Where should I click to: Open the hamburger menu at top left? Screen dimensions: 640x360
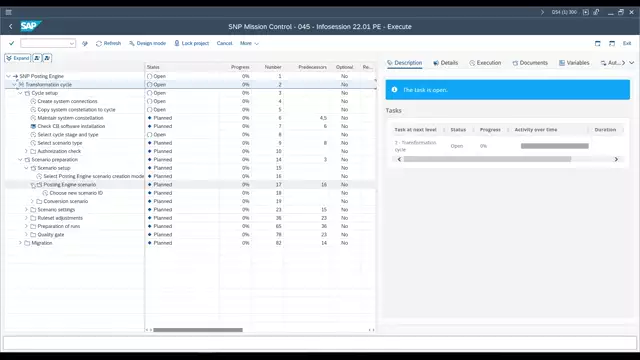(x=9, y=12)
